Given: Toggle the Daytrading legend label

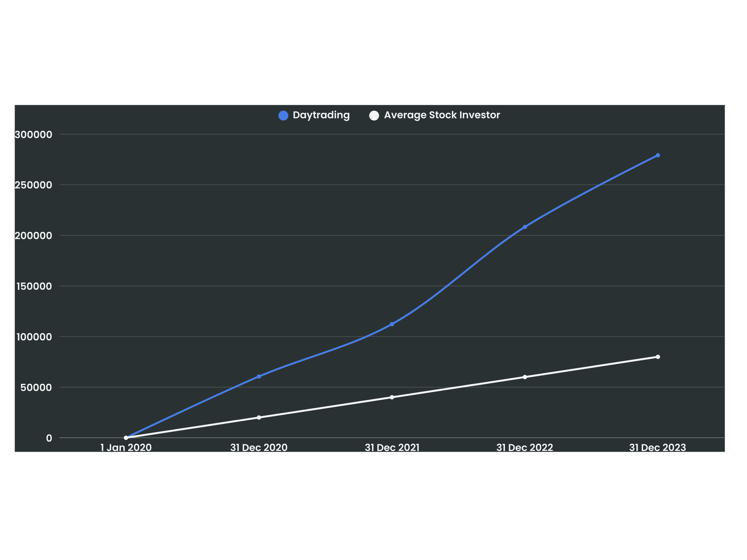Looking at the screenshot, I should click(x=321, y=115).
